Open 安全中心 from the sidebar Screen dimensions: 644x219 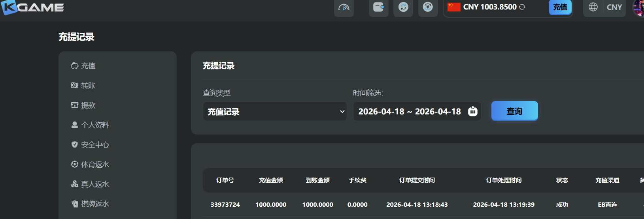[x=95, y=145]
